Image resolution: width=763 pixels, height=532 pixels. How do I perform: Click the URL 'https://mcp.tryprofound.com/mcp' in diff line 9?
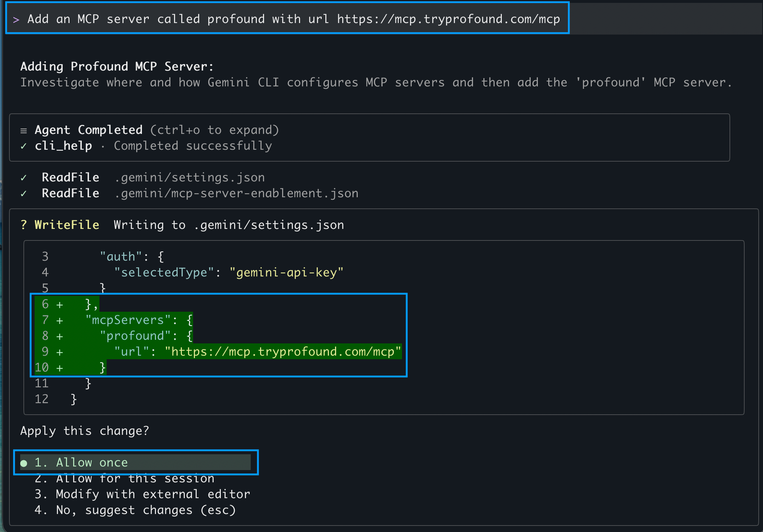click(x=283, y=352)
